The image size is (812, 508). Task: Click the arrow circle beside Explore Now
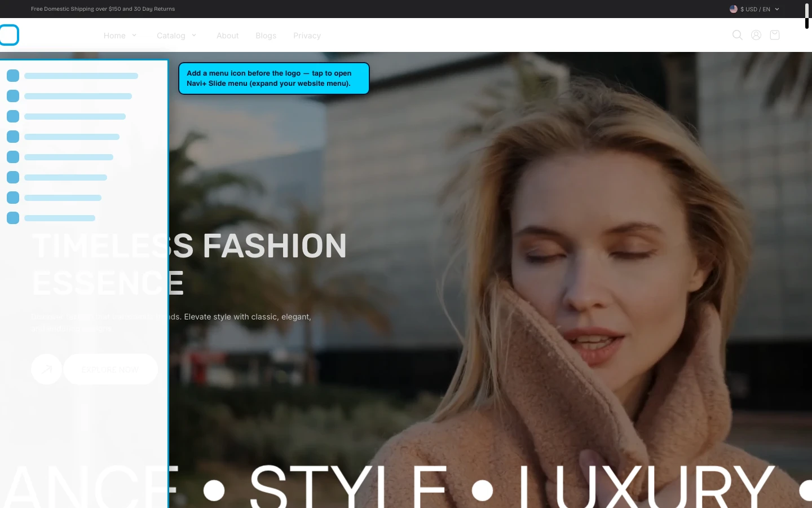coord(46,369)
